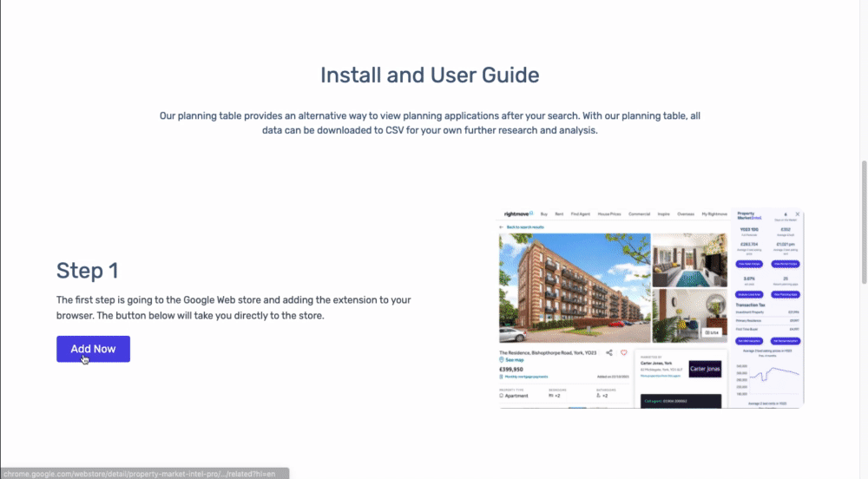Click the back arrow beside Back to search results
Image resolution: width=868 pixels, height=479 pixels.
[502, 227]
